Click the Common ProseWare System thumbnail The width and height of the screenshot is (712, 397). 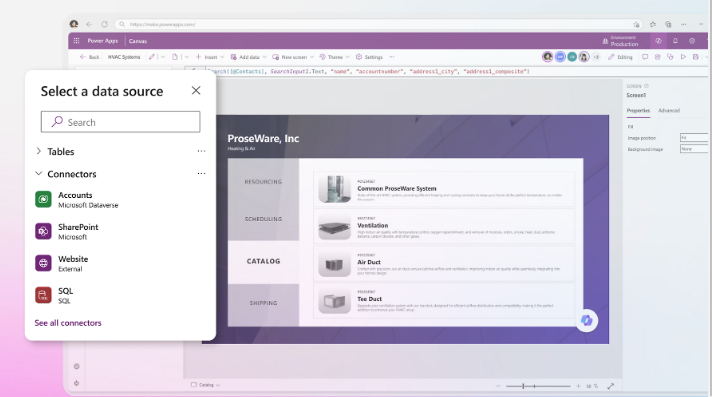point(335,189)
